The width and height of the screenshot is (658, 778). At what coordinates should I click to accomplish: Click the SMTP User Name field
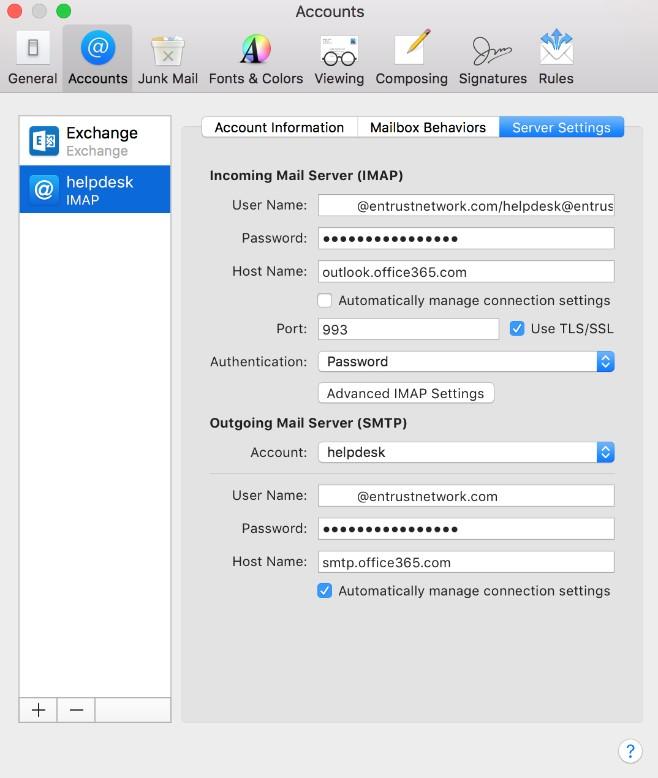pos(466,496)
